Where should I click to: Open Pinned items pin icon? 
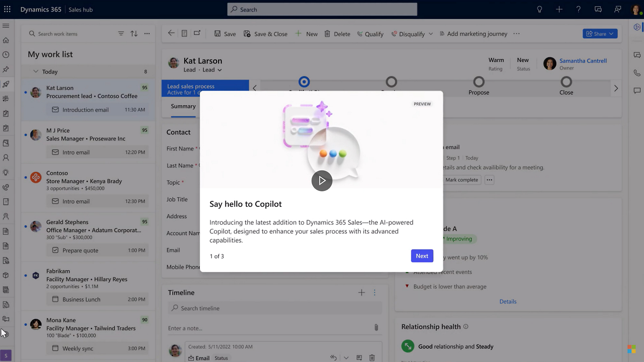(x=6, y=70)
